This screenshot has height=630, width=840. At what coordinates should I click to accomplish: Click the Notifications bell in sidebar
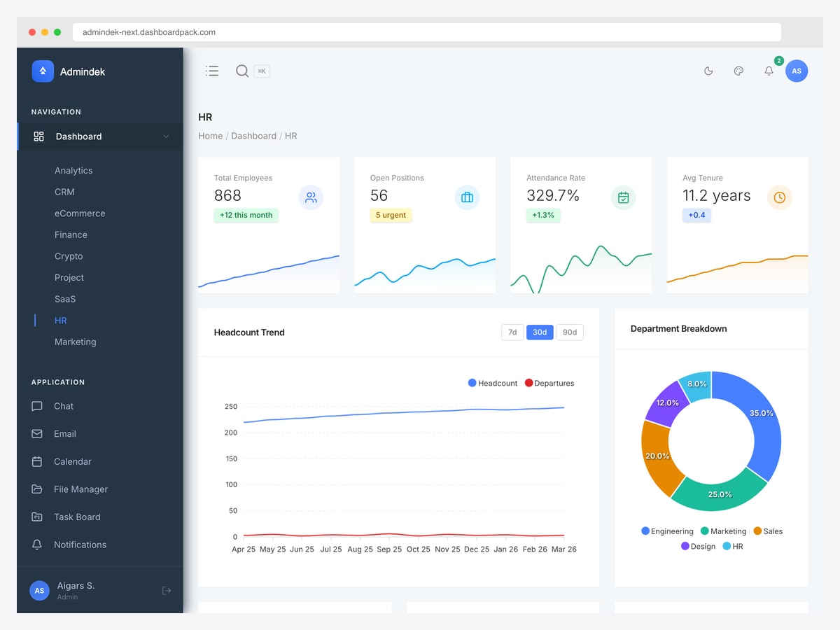[37, 545]
